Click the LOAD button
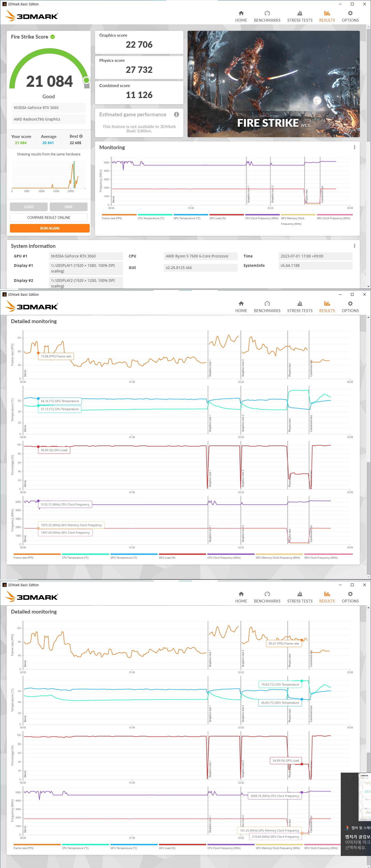The width and height of the screenshot is (371, 868). pos(29,207)
